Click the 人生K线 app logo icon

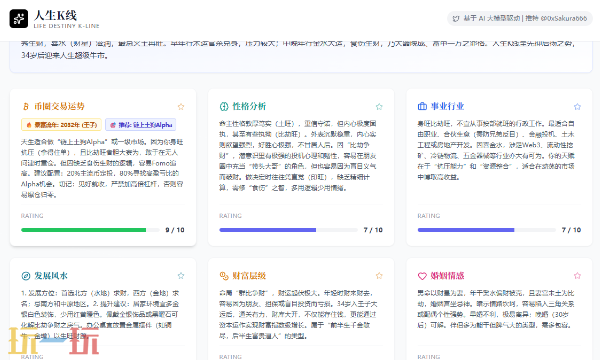point(19,19)
